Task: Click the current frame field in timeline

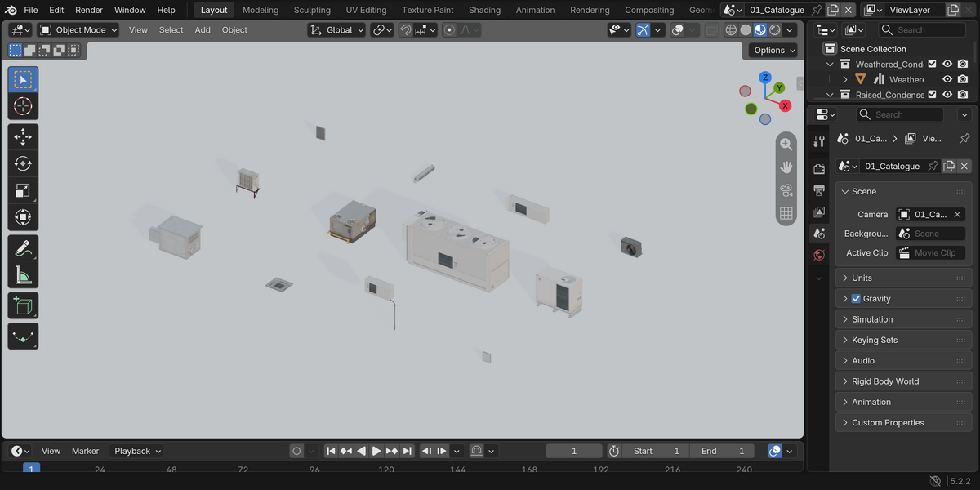Action: pos(574,451)
